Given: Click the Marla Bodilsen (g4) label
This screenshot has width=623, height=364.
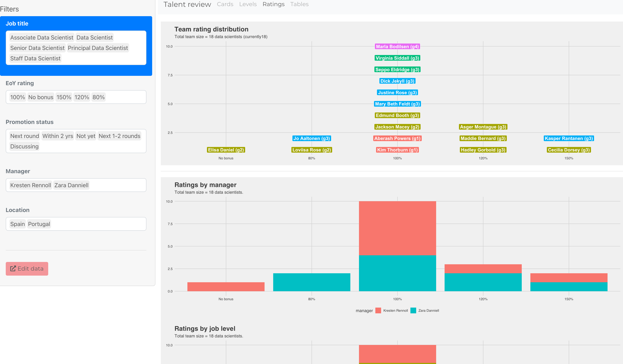Looking at the screenshot, I should pos(397,46).
